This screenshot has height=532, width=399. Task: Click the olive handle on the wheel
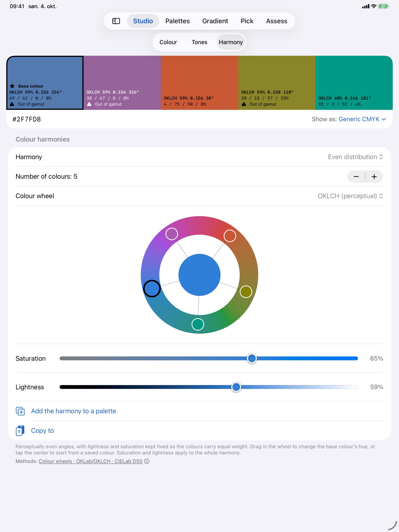(x=246, y=292)
